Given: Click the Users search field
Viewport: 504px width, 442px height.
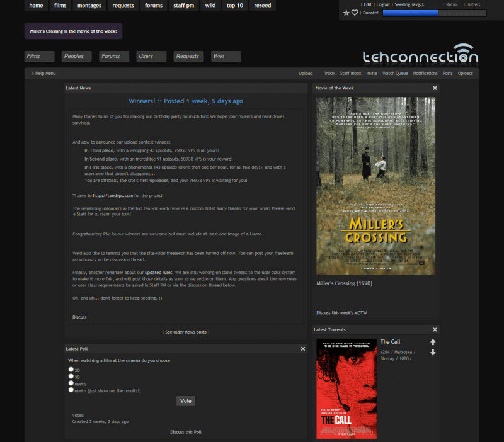Looking at the screenshot, I should coord(151,56).
